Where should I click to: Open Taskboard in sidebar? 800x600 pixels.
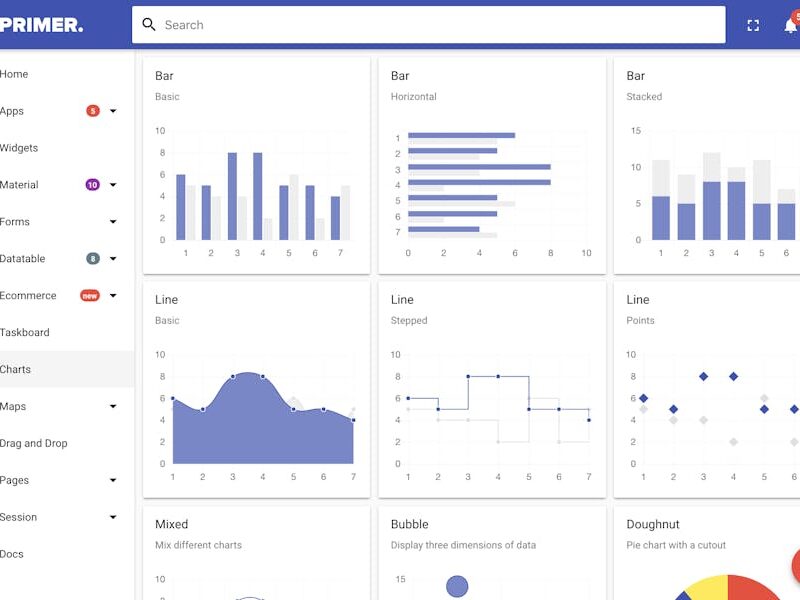coord(24,332)
